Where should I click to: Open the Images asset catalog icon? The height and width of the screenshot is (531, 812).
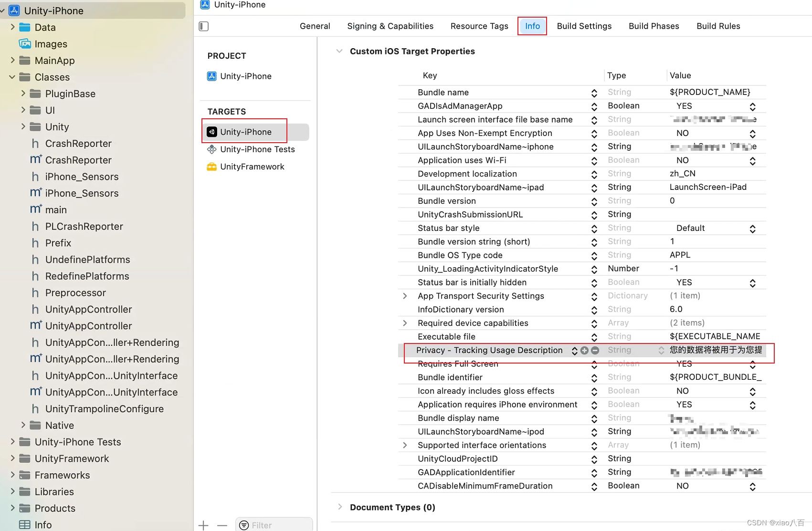click(25, 44)
